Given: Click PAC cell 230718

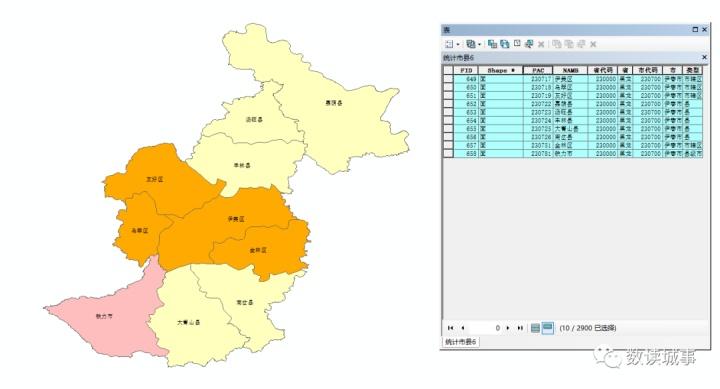Looking at the screenshot, I should 538,87.
